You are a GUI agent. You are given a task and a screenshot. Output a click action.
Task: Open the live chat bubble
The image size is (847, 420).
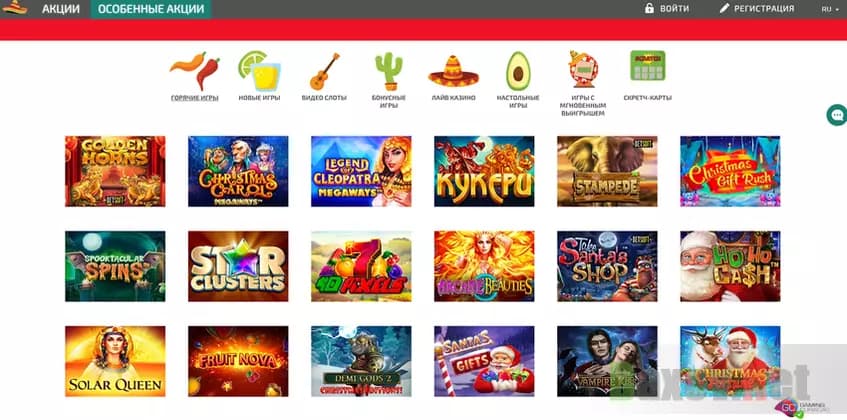pyautogui.click(x=838, y=115)
